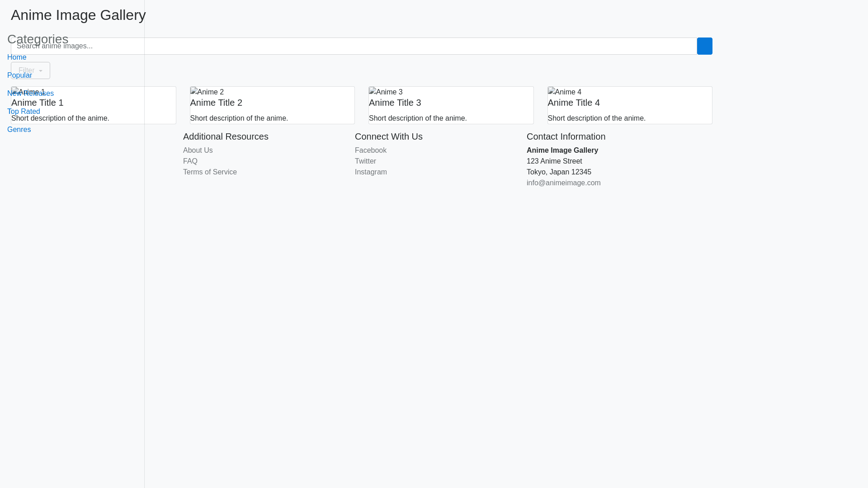Open New Releases in the sidebar
This screenshot has width=868, height=488.
tap(30, 93)
